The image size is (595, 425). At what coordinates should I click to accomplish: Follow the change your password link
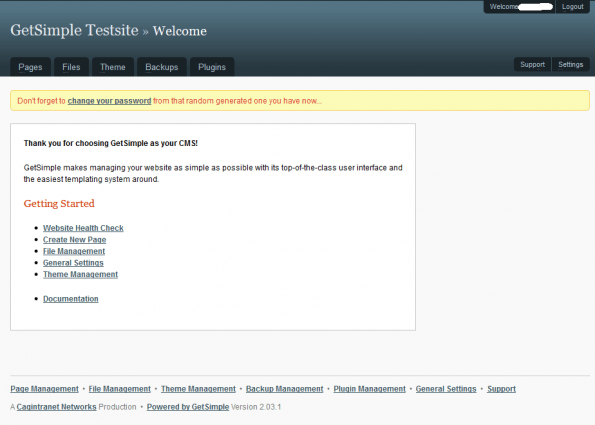coord(109,101)
